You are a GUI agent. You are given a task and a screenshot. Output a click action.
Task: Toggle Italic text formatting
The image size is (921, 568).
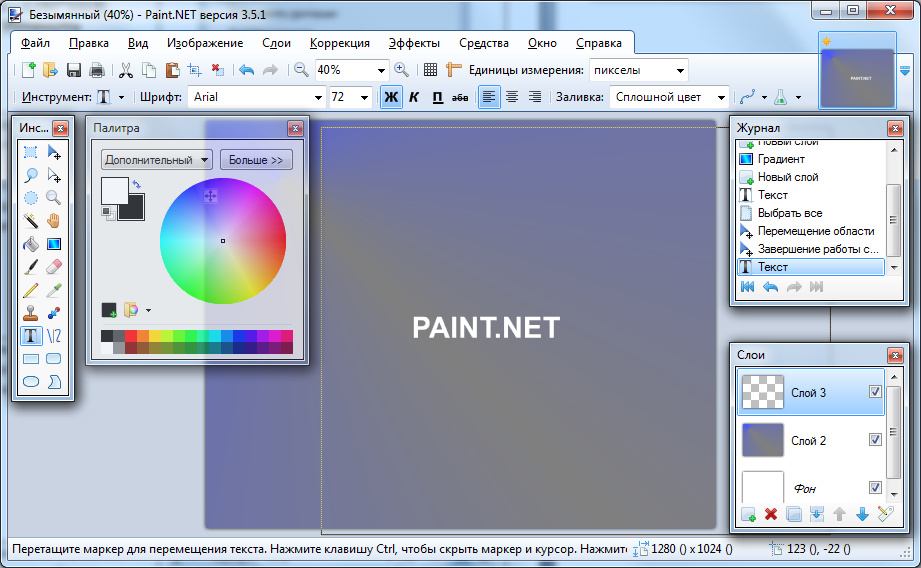point(414,97)
